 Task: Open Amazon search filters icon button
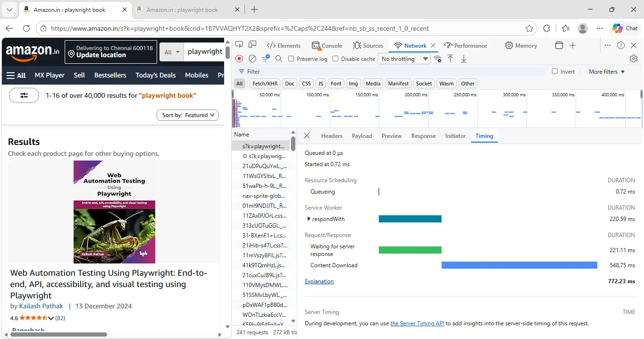coord(24,95)
